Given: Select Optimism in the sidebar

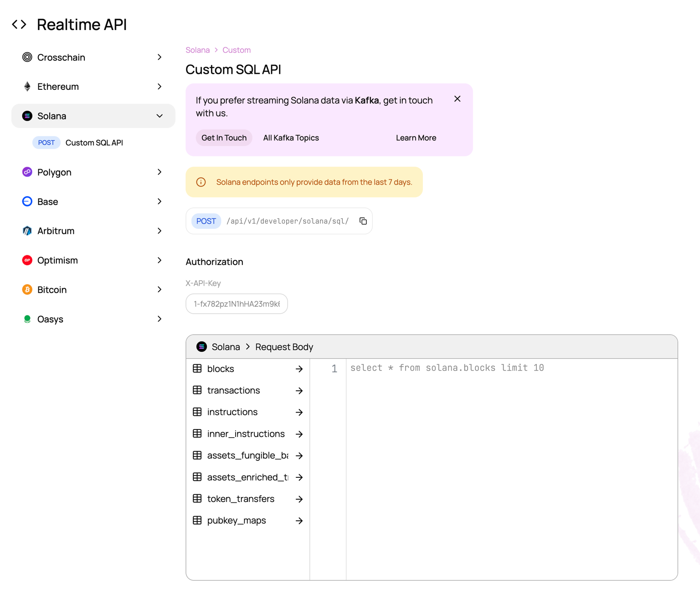Looking at the screenshot, I should pos(93,260).
